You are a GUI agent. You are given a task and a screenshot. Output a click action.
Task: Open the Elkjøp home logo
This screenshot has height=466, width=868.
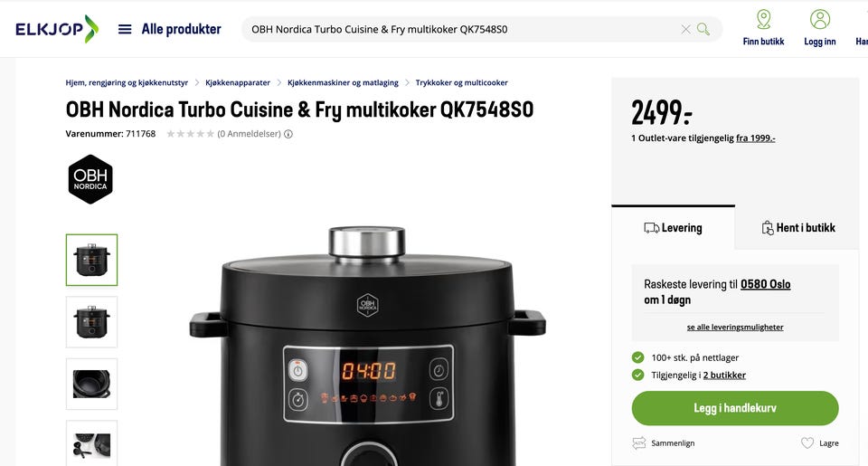pos(57,29)
